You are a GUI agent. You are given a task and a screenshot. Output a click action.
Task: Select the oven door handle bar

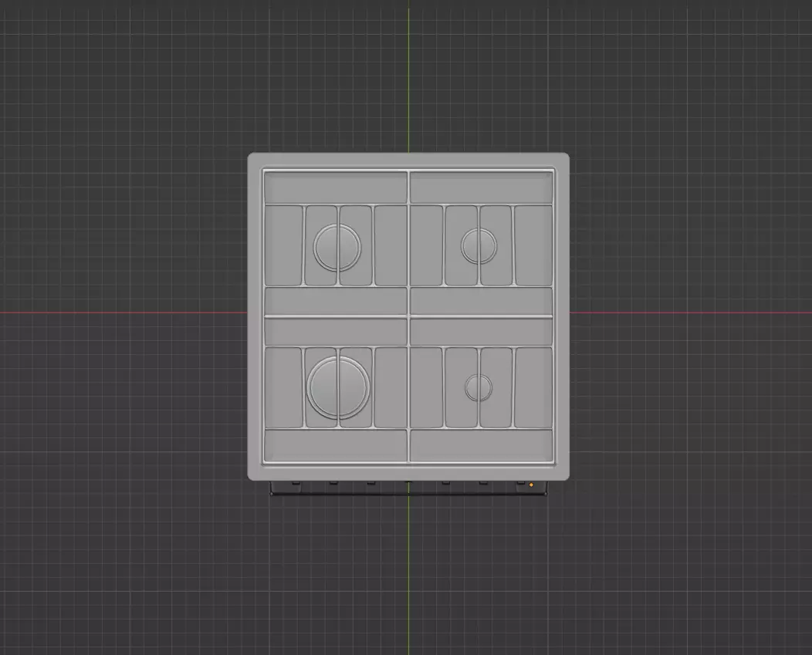coord(408,494)
